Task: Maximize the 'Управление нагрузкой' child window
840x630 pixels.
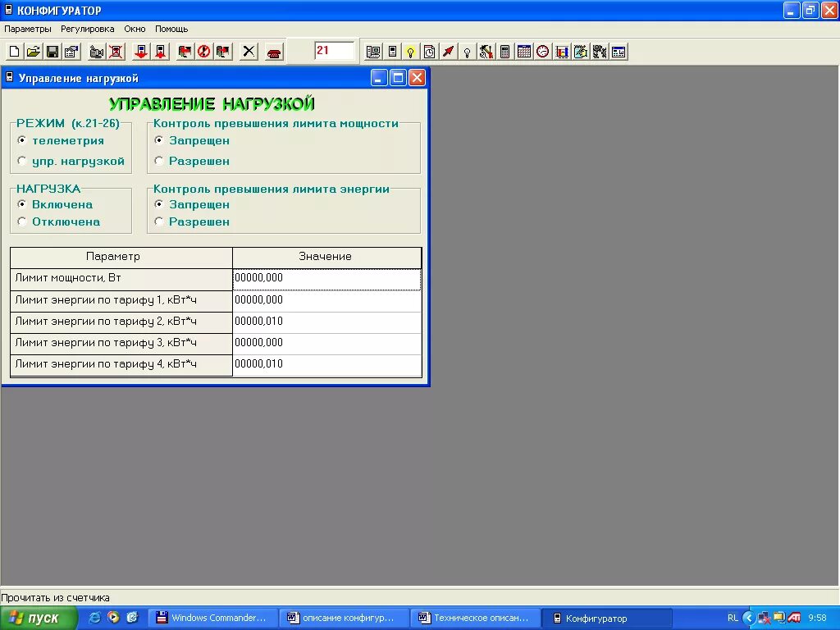Action: point(398,78)
